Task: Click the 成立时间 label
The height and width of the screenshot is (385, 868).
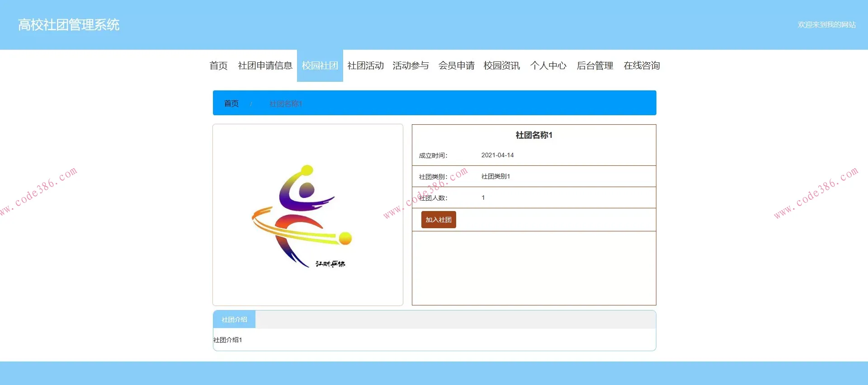Action: 433,155
